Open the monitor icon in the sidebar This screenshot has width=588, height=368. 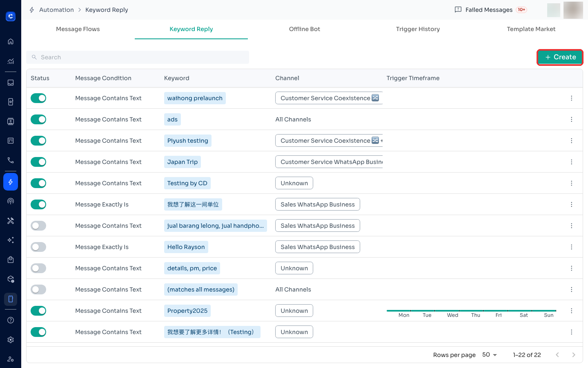11,121
